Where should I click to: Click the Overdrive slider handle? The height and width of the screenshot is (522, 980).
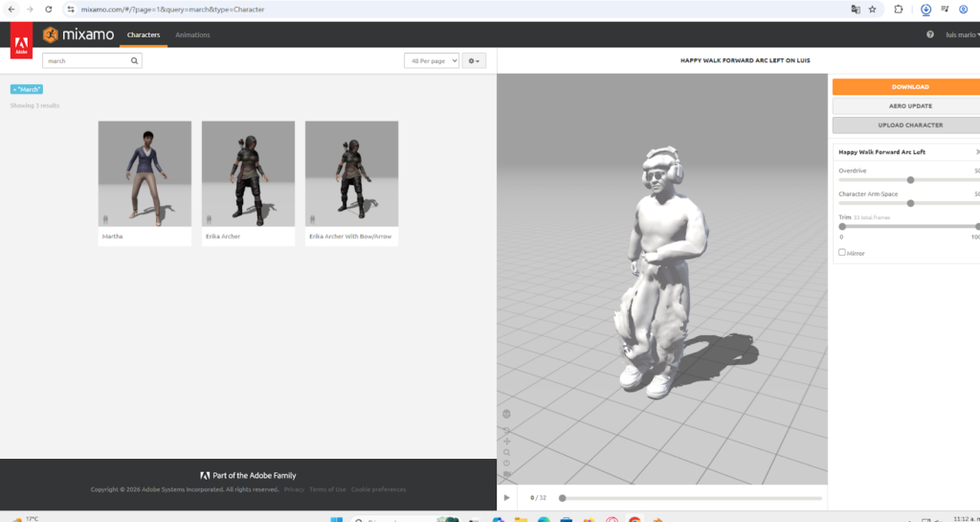(911, 180)
